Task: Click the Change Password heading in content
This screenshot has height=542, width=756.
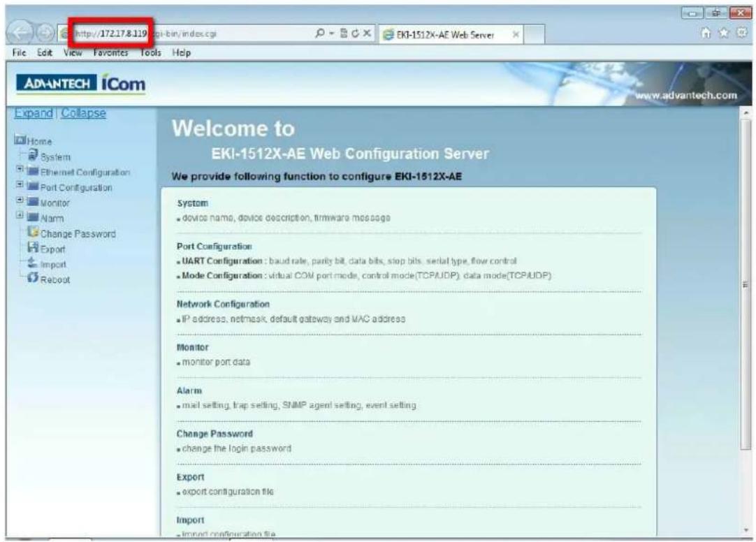Action: click(x=215, y=434)
